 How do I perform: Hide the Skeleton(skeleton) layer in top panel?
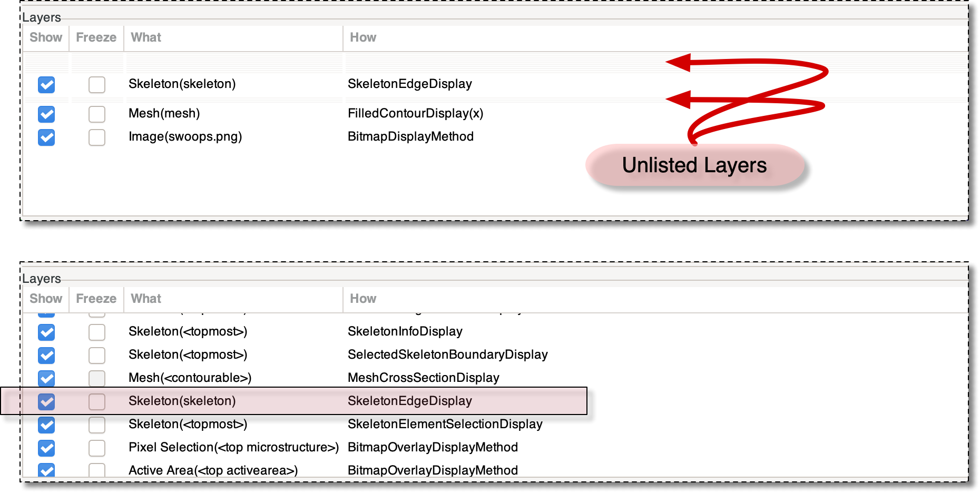[x=46, y=85]
